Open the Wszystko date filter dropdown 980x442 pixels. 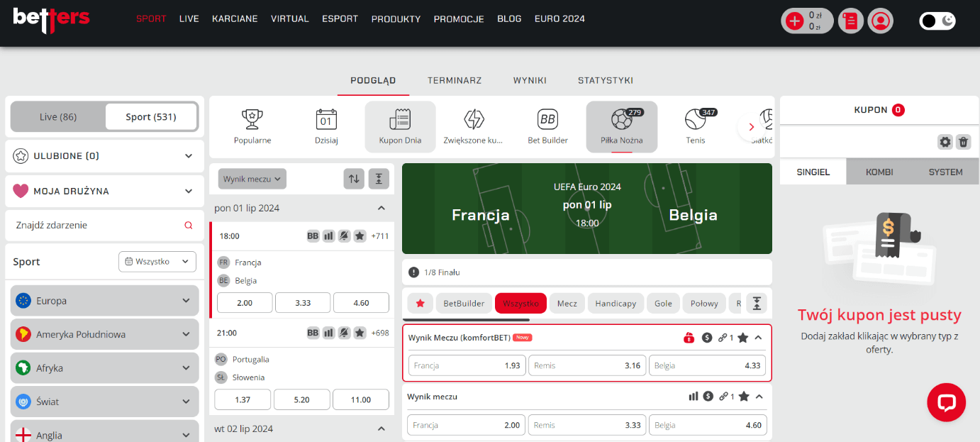(157, 262)
